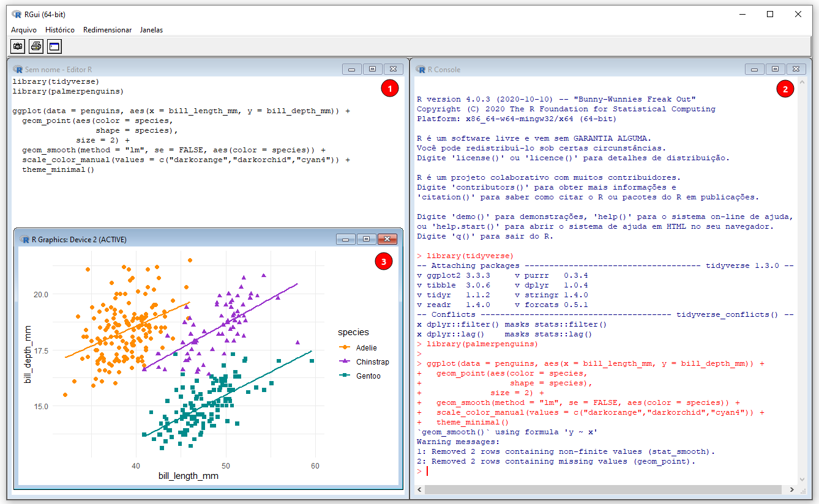Maximize the R Console window
The width and height of the screenshot is (819, 504).
click(x=775, y=69)
